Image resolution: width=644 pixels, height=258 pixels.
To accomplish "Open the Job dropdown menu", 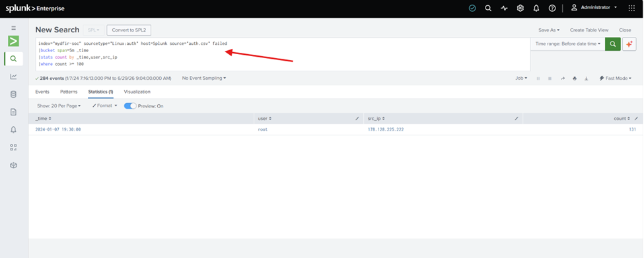I will coord(521,78).
